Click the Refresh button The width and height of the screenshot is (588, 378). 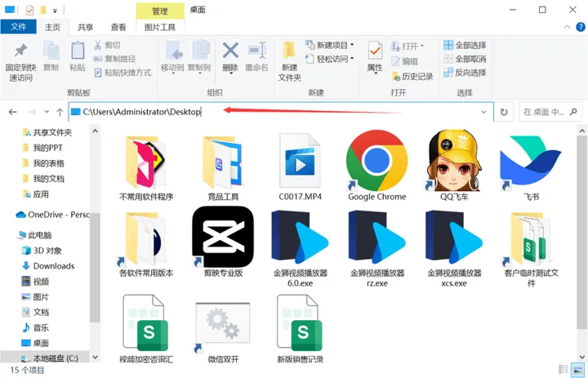pyautogui.click(x=504, y=112)
